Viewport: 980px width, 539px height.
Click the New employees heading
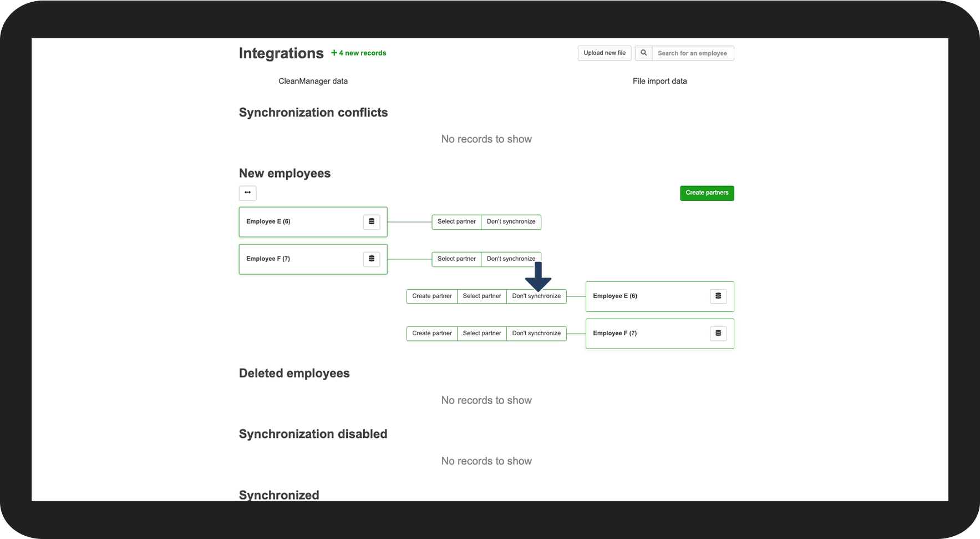285,173
